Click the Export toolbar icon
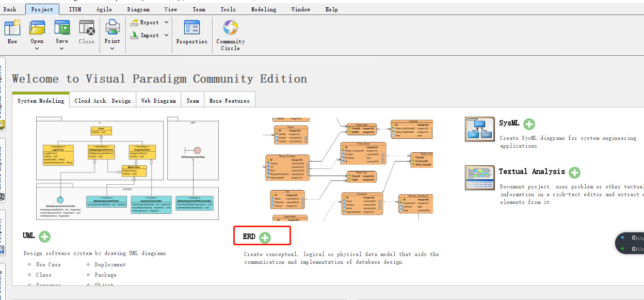The width and height of the screenshot is (644, 300). 135,22
